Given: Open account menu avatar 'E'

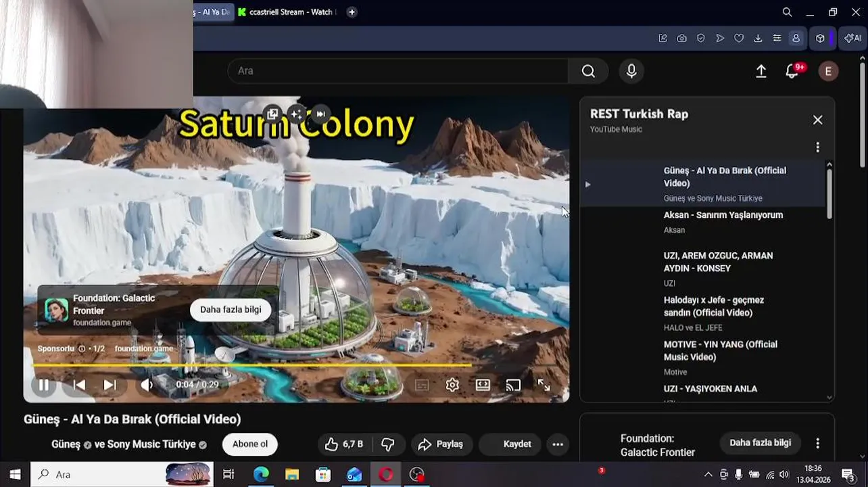Looking at the screenshot, I should coord(828,71).
